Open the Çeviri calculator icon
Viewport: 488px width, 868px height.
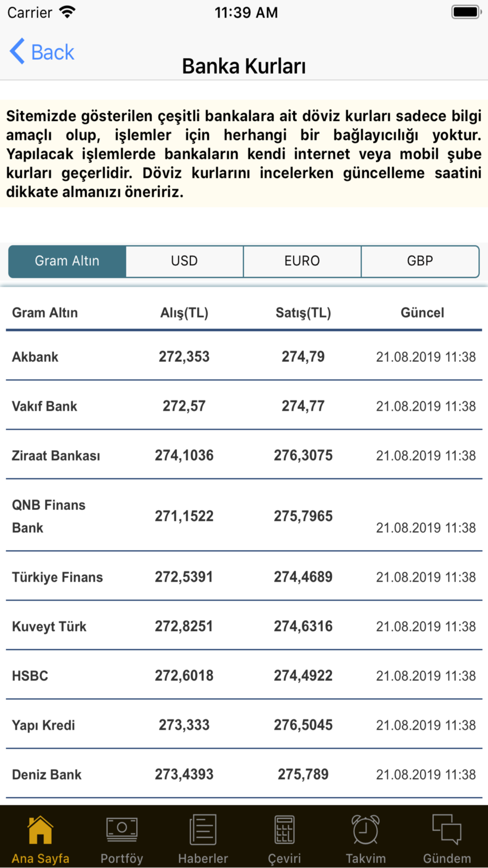pos(285,830)
